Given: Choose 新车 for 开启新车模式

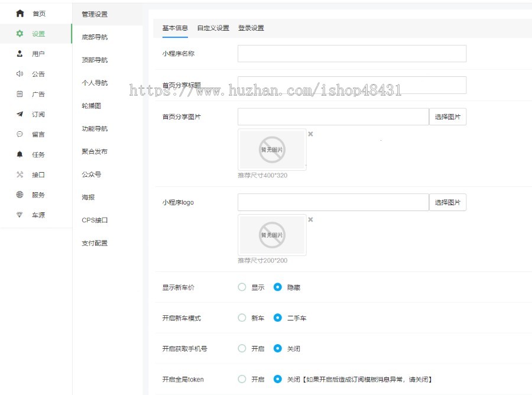Looking at the screenshot, I should 242,318.
